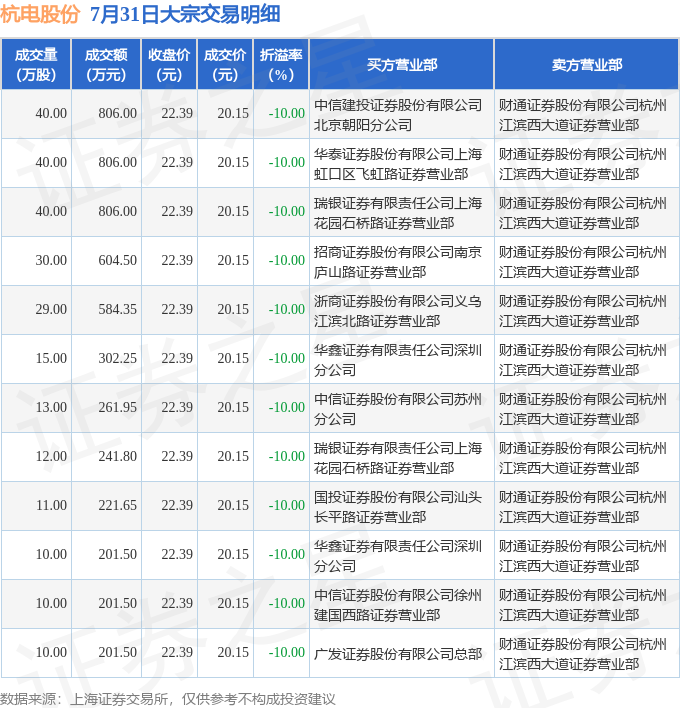The width and height of the screenshot is (680, 708).
Task: Select the 604.50 transaction amount cell
Action: click(106, 261)
